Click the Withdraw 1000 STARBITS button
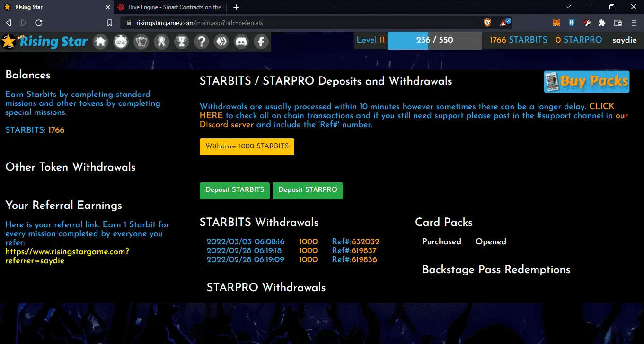The image size is (644, 344). point(247,146)
